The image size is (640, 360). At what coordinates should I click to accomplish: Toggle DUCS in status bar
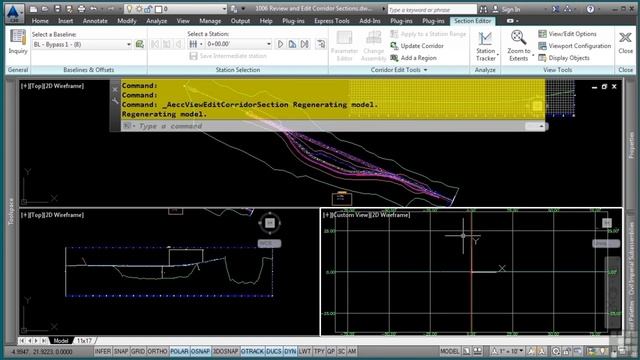(273, 351)
